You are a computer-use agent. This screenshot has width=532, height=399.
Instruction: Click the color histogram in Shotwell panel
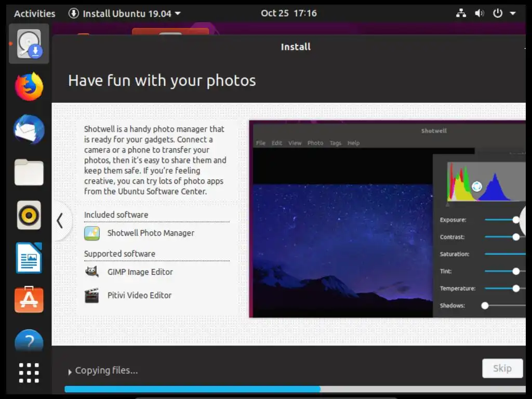click(x=486, y=181)
